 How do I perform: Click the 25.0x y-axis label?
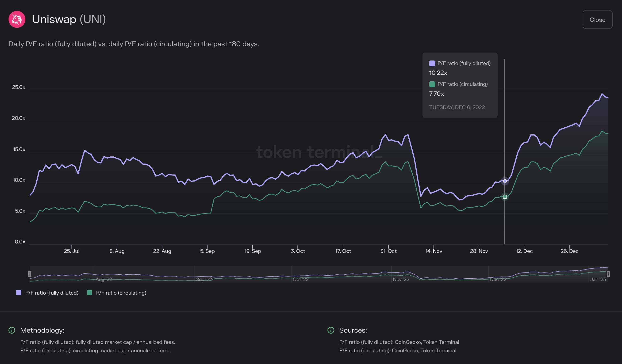[19, 87]
